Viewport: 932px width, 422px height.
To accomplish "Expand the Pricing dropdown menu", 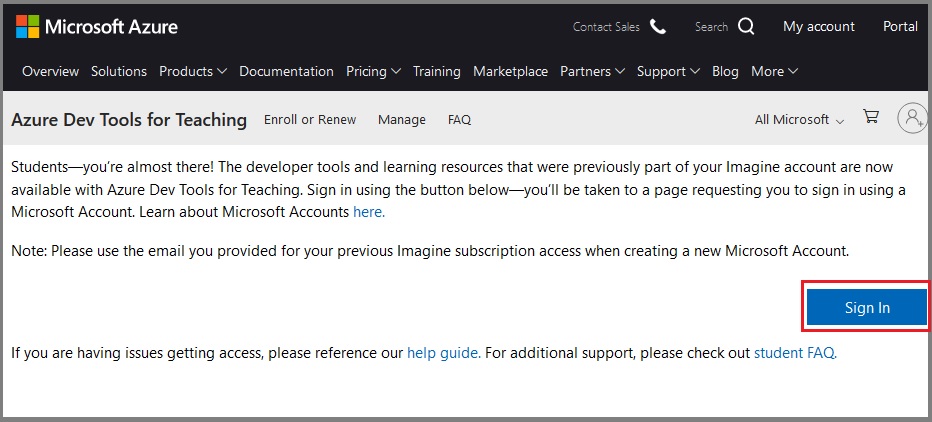I will [373, 71].
